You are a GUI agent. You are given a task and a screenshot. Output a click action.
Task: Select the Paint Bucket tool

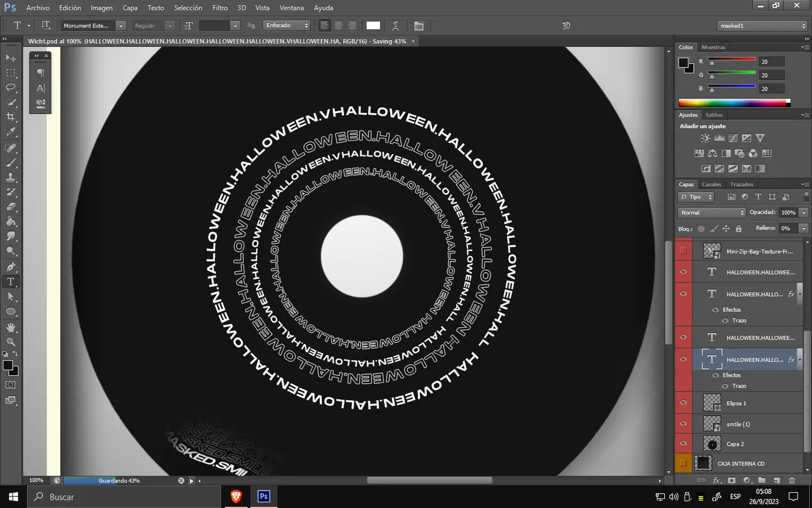[11, 222]
